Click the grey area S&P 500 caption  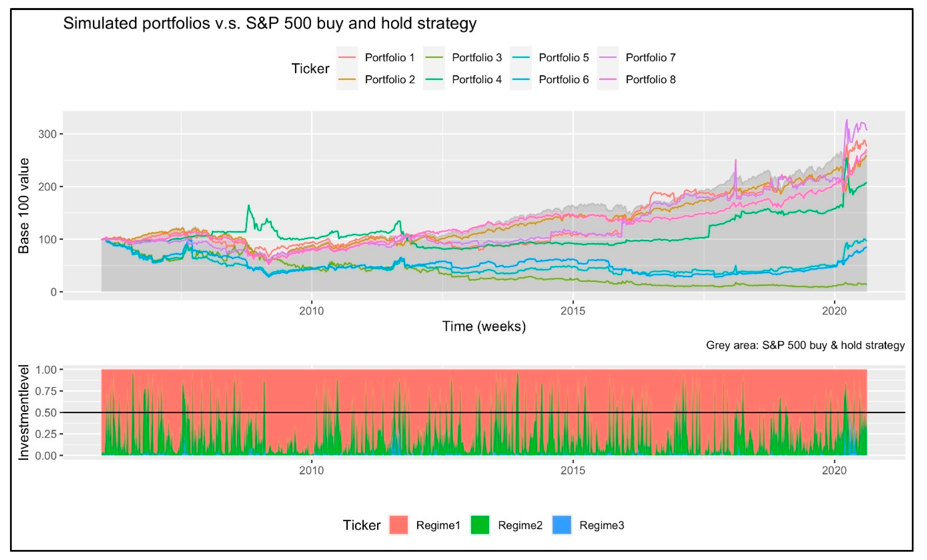click(805, 345)
